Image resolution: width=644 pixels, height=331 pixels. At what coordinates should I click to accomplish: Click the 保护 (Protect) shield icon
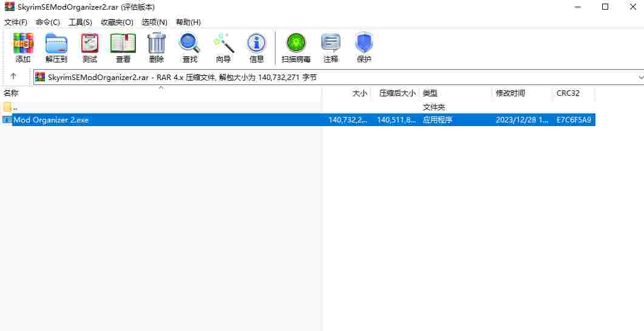[x=364, y=43]
